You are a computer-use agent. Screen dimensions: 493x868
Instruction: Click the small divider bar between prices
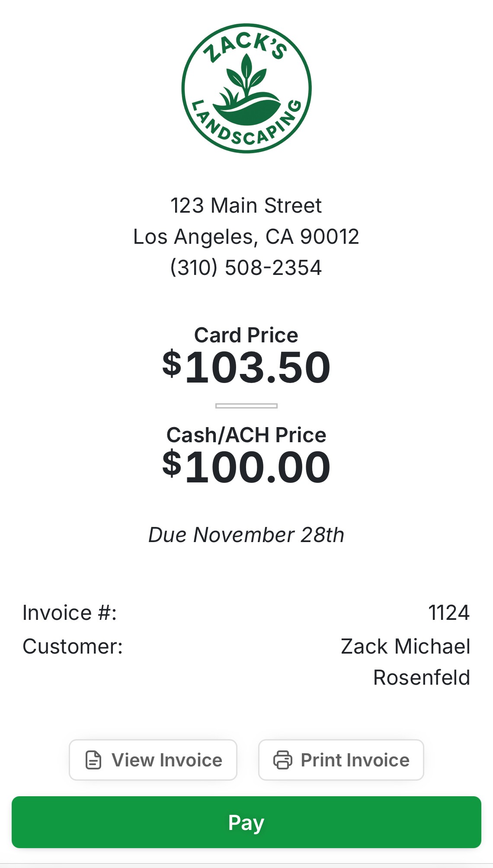[x=246, y=406]
